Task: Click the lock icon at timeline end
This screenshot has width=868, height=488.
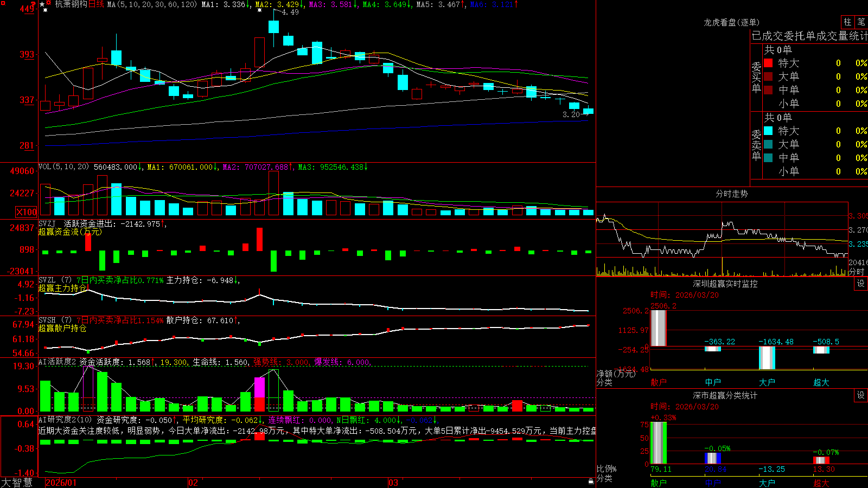Action: 591,481
